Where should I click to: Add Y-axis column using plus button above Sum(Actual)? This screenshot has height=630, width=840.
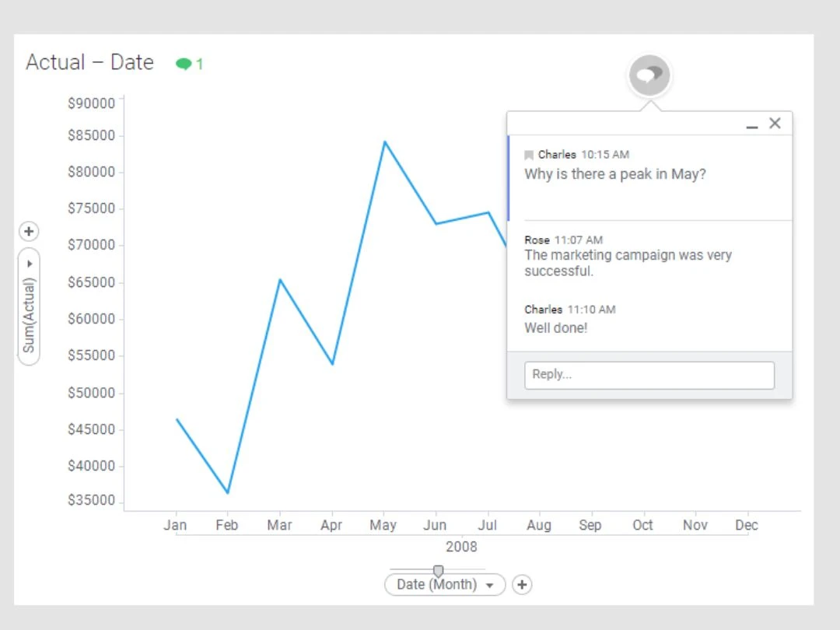(x=29, y=231)
